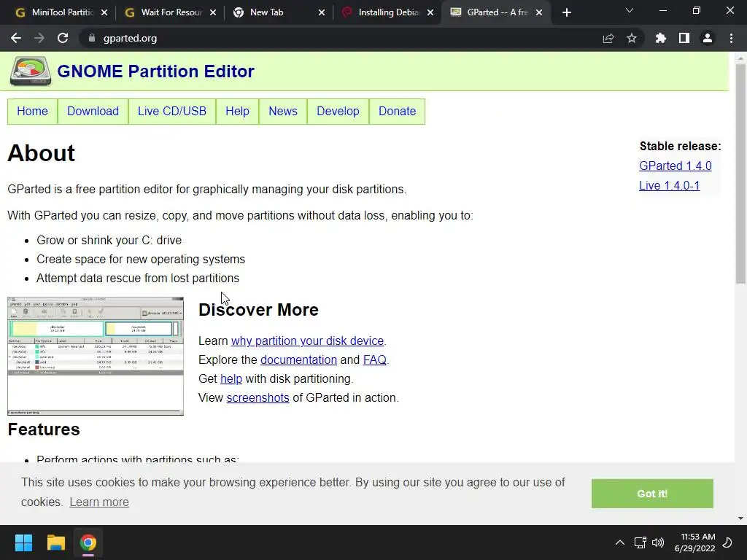
Task: Click the volume speaker tray icon
Action: [658, 542]
